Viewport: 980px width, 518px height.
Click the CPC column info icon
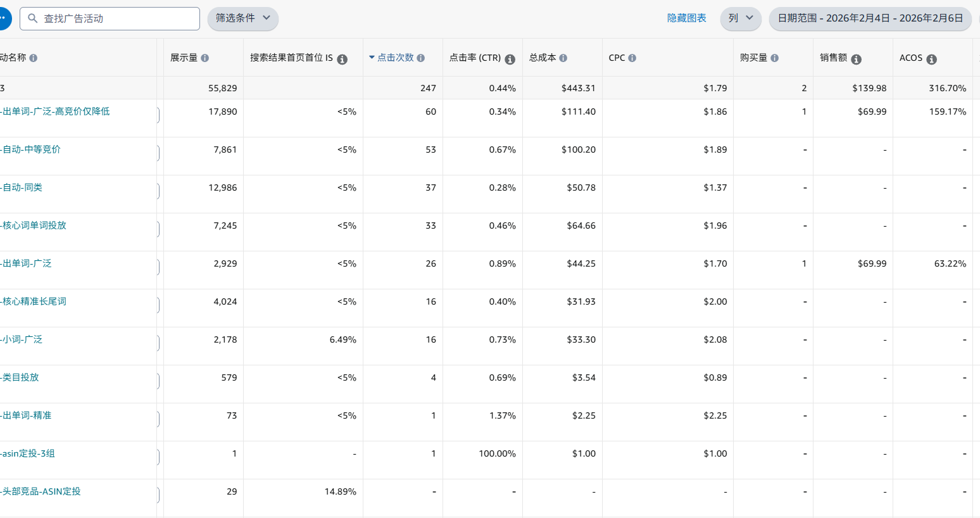632,58
